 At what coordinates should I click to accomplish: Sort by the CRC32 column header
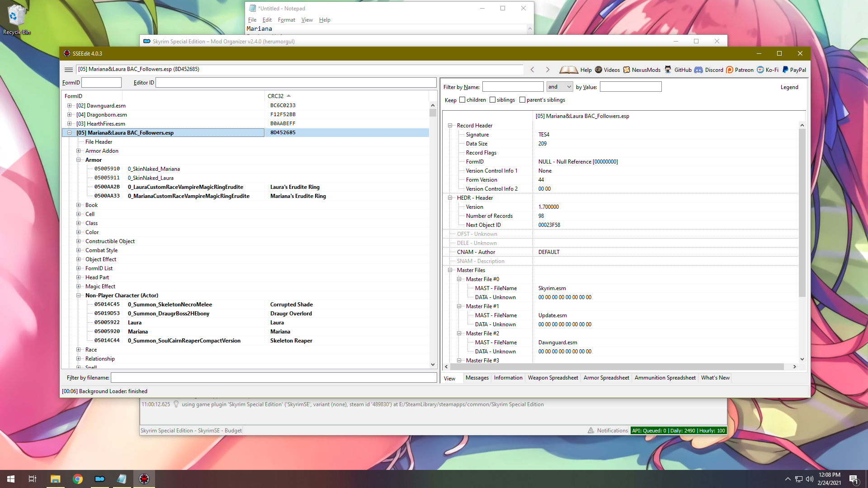pyautogui.click(x=347, y=96)
